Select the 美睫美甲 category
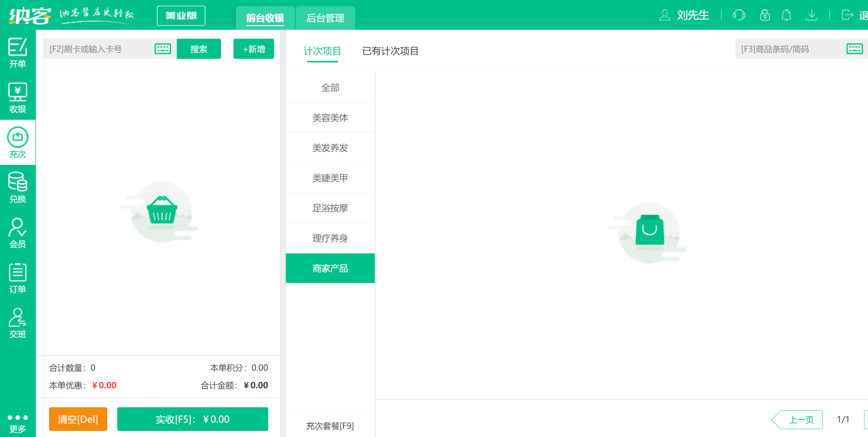This screenshot has height=437, width=868. [330, 177]
